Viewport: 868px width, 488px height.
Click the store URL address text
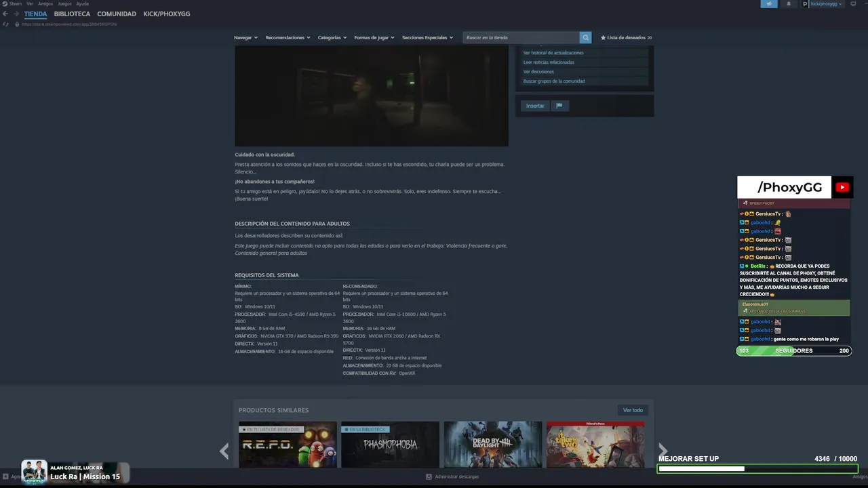pyautogui.click(x=69, y=24)
